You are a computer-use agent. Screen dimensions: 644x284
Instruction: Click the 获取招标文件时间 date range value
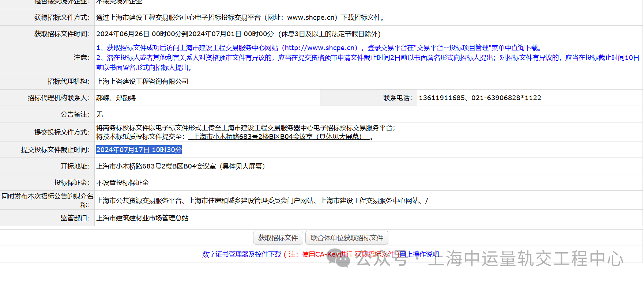(x=238, y=34)
